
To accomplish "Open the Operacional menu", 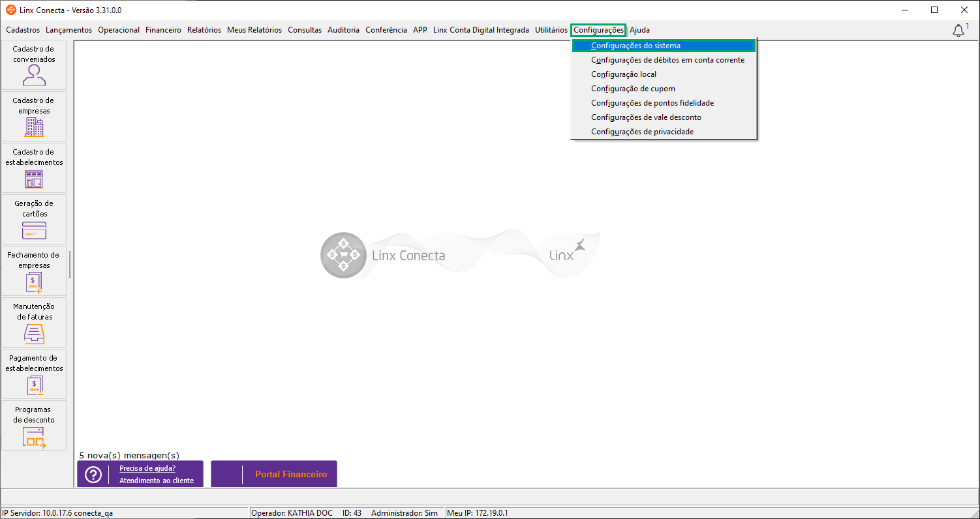I will click(x=119, y=30).
